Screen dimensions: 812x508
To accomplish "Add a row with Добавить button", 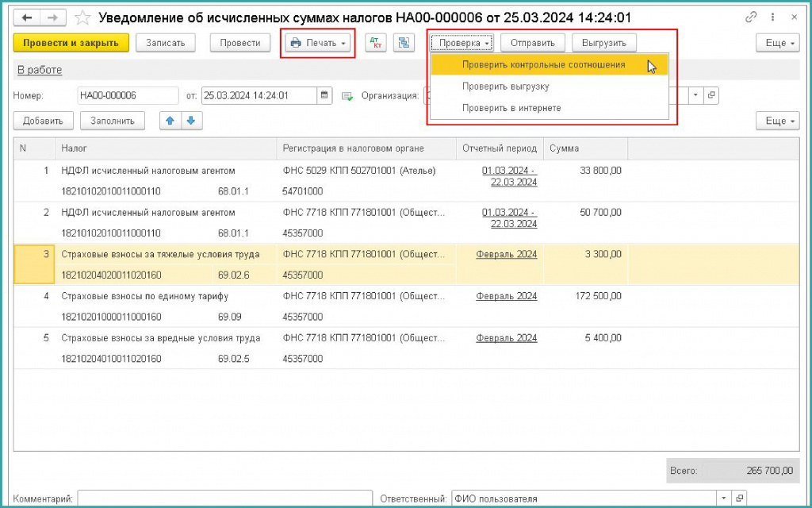I will point(43,121).
